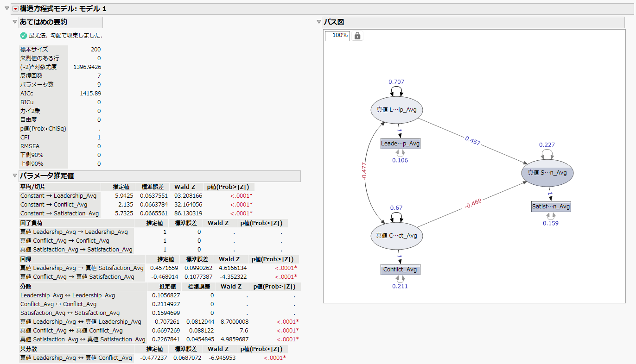The width and height of the screenshot is (636, 364).
Task: Click the 回帰 table header
Action: (25, 259)
